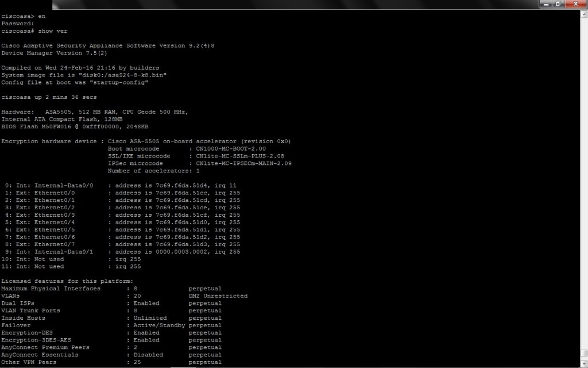Image resolution: width=588 pixels, height=368 pixels.
Task: Click 'ciscoasa up 2 mins 36 secs' line
Action: click(49, 97)
